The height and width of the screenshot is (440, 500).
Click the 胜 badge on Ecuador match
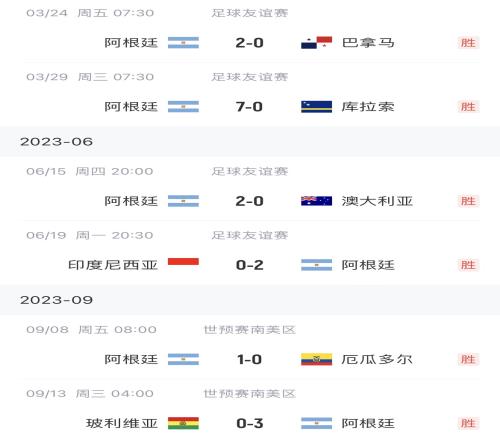point(468,359)
